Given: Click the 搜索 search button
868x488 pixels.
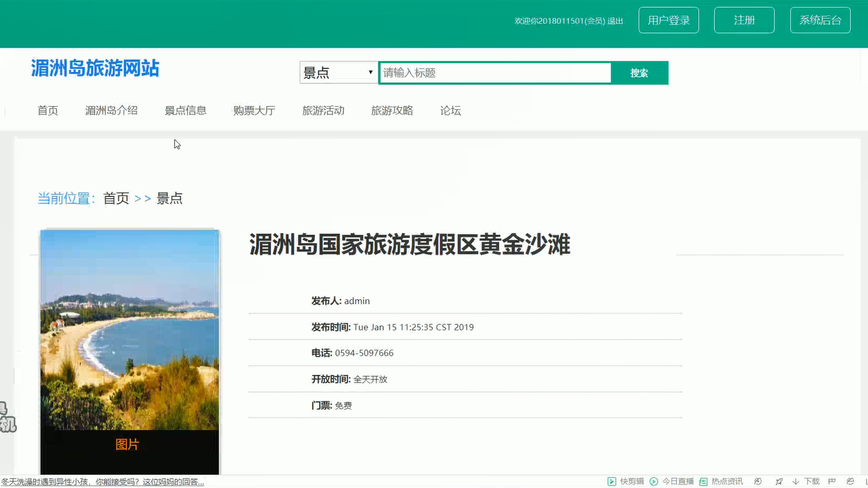Looking at the screenshot, I should pyautogui.click(x=640, y=73).
